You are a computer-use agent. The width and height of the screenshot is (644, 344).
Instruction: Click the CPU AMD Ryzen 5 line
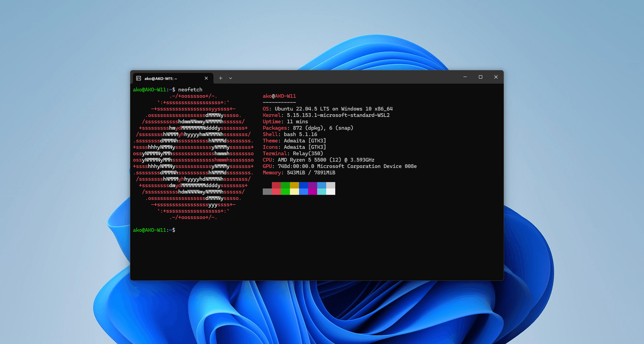[318, 160]
